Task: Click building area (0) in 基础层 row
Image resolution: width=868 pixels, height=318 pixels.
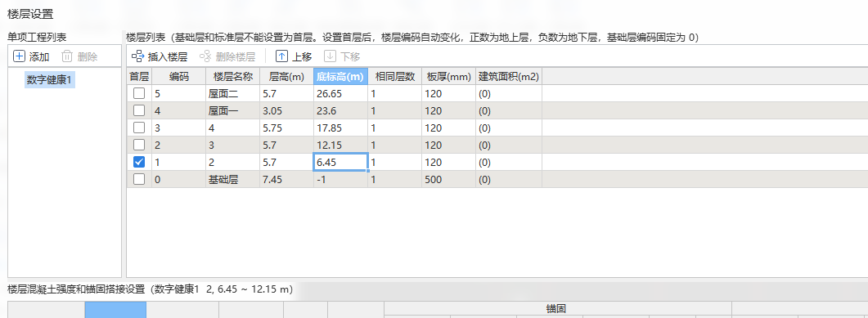Action: [509, 179]
